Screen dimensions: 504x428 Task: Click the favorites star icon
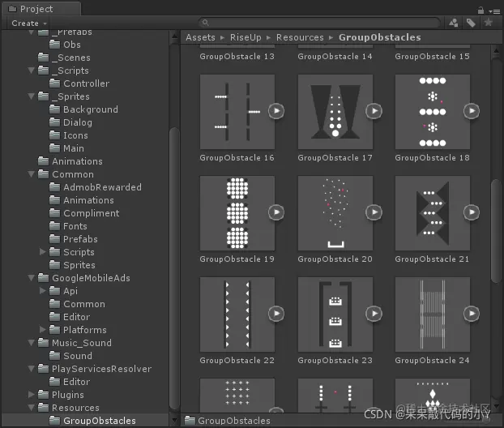point(489,23)
